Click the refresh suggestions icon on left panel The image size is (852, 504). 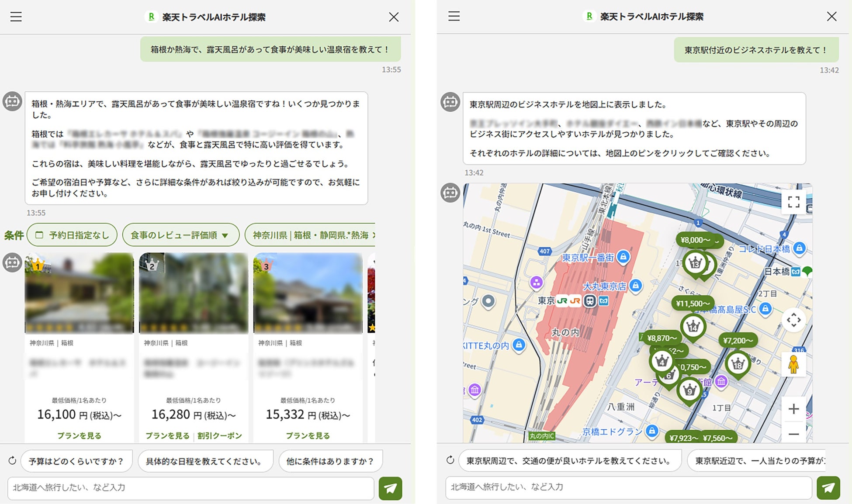click(12, 460)
